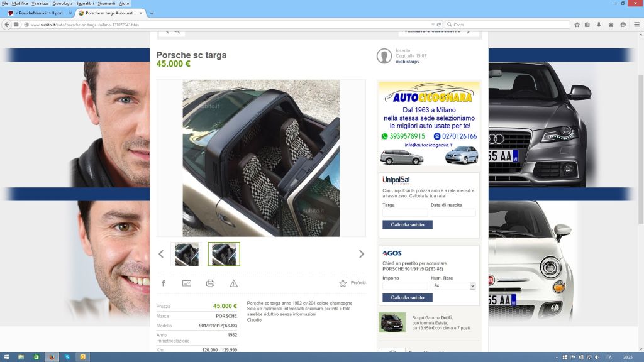
Task: Go back with the browser back arrow
Action: pos(6,25)
